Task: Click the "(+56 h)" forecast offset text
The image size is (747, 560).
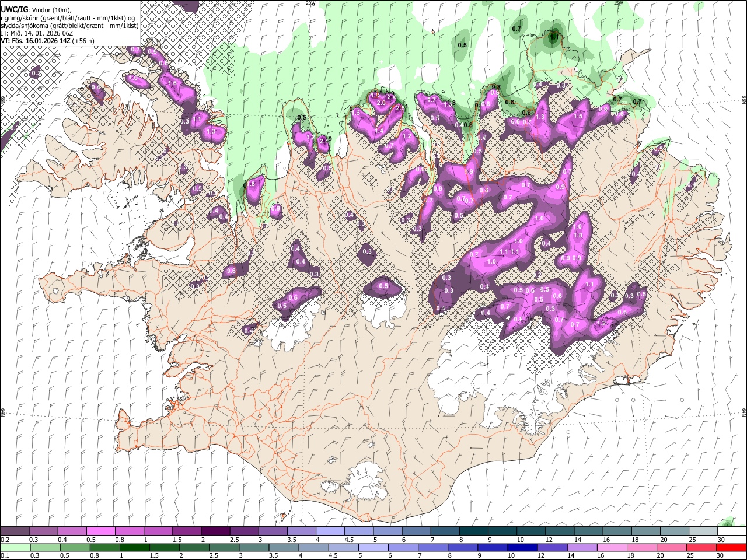Action: click(x=83, y=41)
